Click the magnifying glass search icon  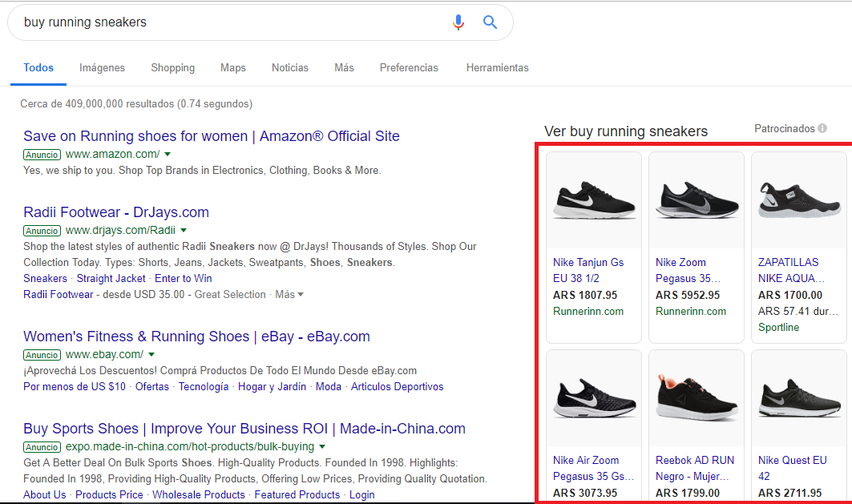coord(490,22)
